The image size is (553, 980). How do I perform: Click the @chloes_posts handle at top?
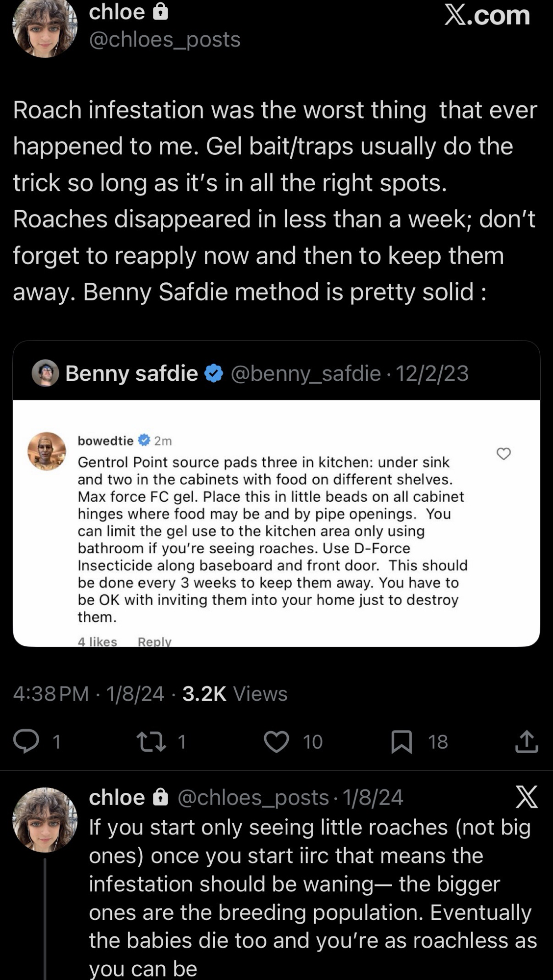(x=165, y=39)
